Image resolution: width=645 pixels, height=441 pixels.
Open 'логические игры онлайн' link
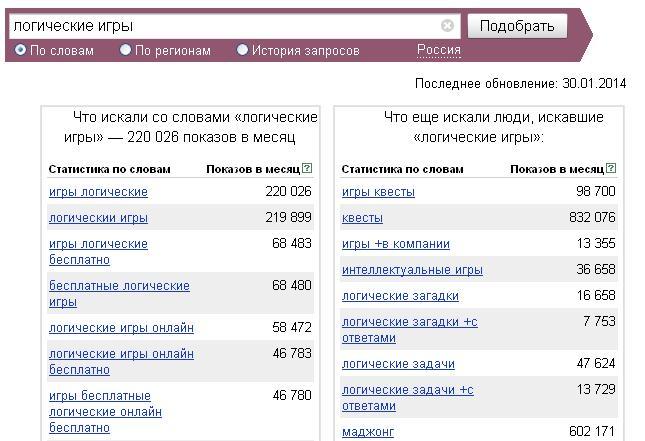(121, 328)
